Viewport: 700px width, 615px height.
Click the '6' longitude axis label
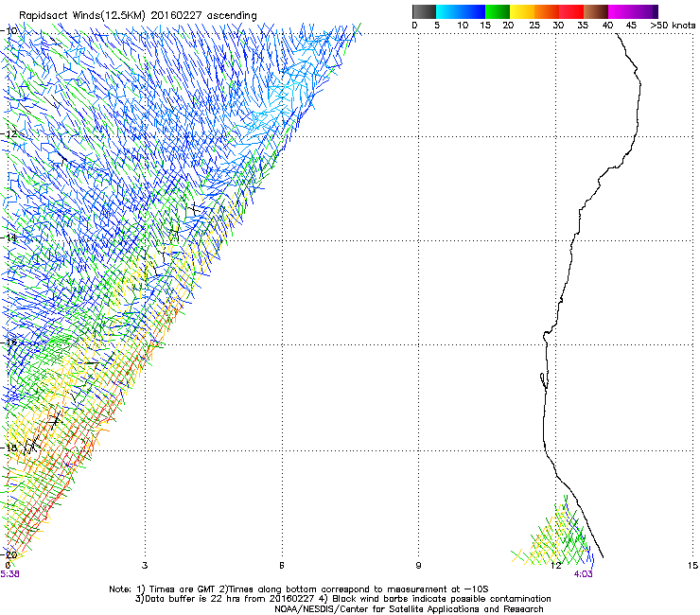(x=282, y=566)
